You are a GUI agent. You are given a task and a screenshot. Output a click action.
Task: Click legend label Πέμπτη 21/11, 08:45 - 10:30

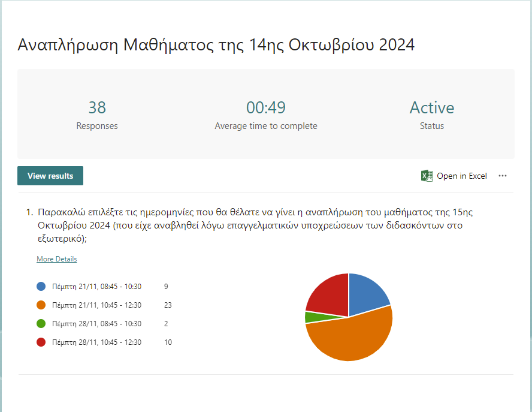click(x=96, y=286)
